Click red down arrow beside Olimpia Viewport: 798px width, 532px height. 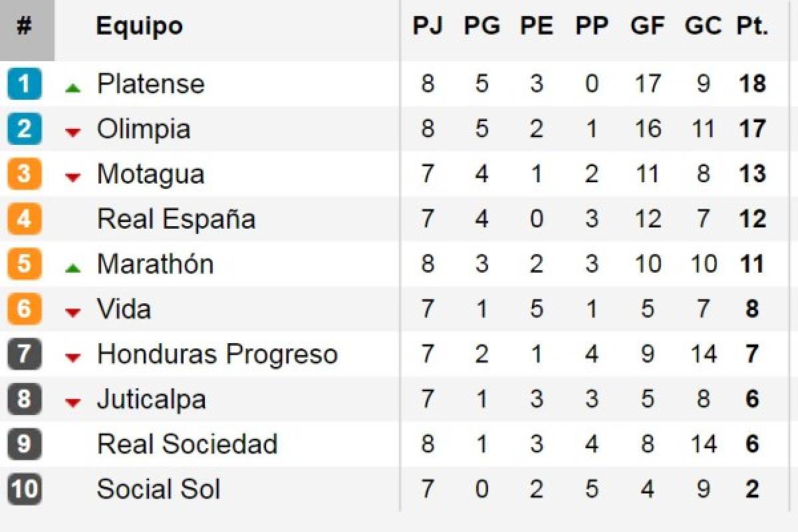click(x=73, y=132)
